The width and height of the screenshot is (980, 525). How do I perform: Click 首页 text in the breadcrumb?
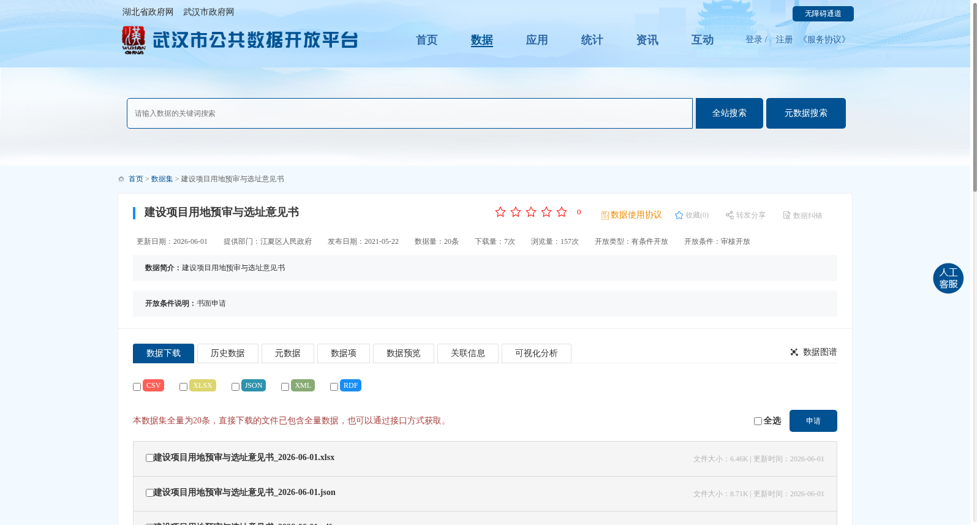coord(136,179)
